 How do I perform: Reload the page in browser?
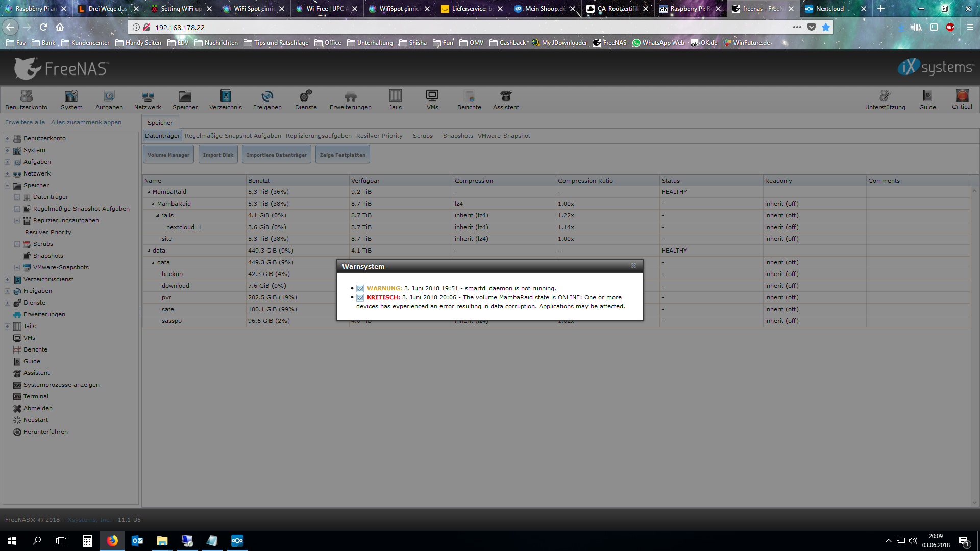43,28
